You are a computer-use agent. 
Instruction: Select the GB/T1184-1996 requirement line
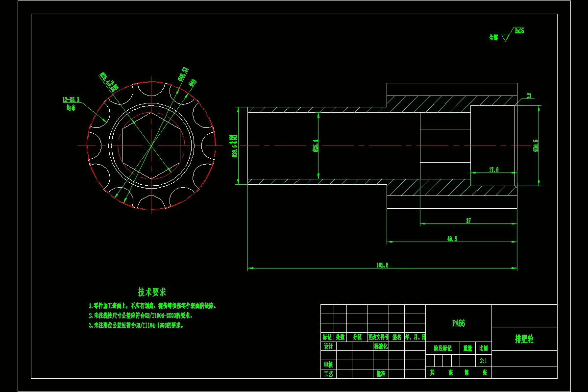click(136, 325)
